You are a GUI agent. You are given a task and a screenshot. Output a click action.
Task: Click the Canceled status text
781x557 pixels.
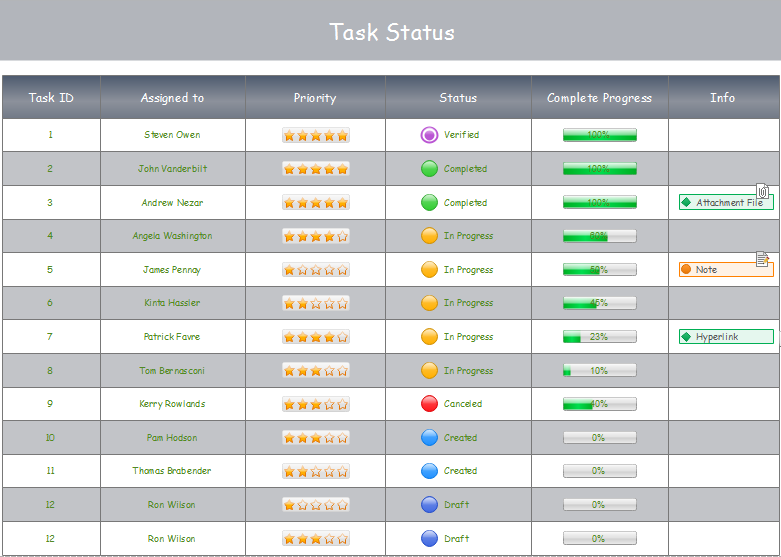(x=463, y=404)
